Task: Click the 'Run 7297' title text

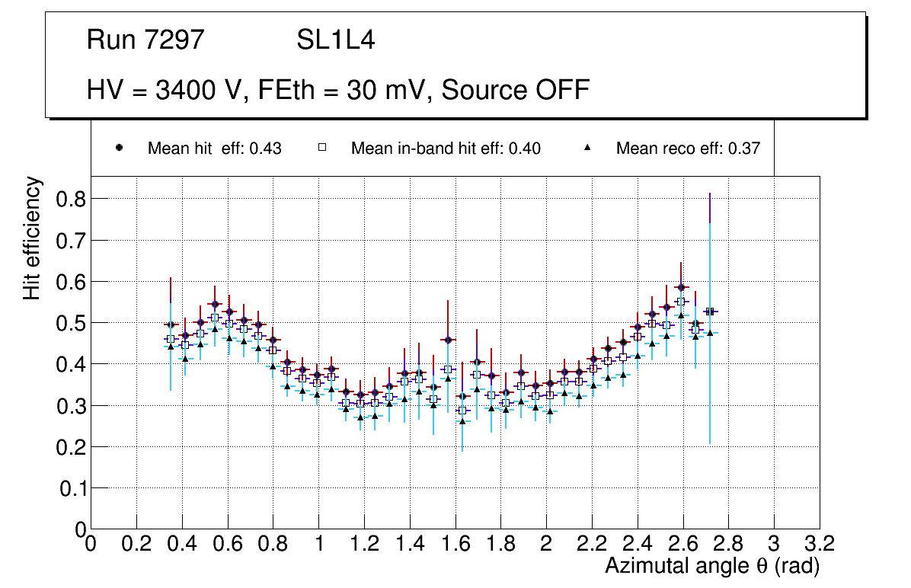Action: [x=145, y=40]
